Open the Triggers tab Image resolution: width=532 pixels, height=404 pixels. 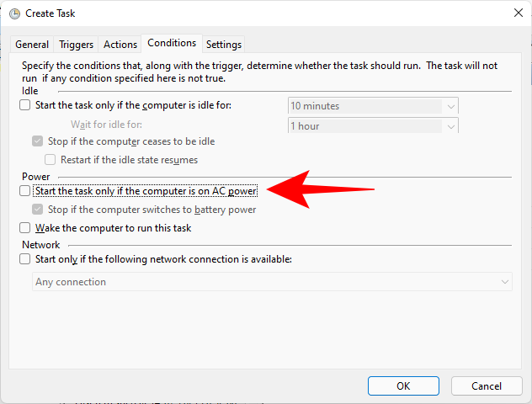(76, 45)
